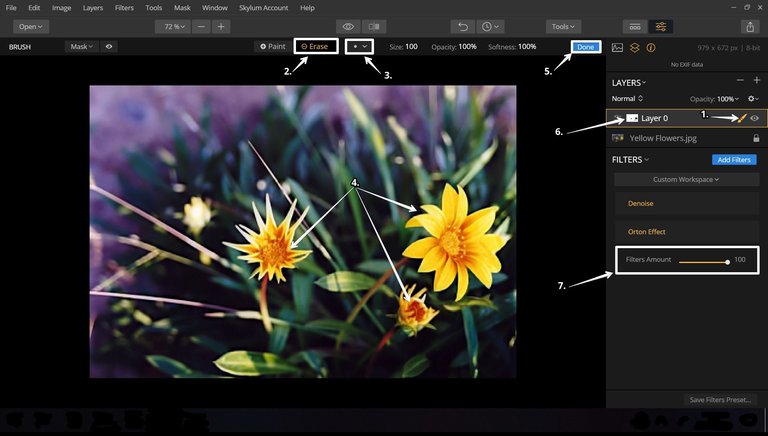
Task: Click the Undo arrow icon
Action: [x=462, y=26]
